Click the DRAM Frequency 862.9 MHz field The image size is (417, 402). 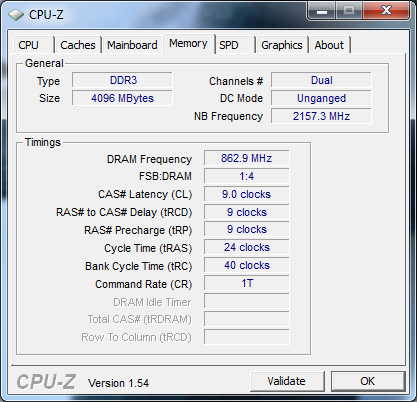pos(247,158)
